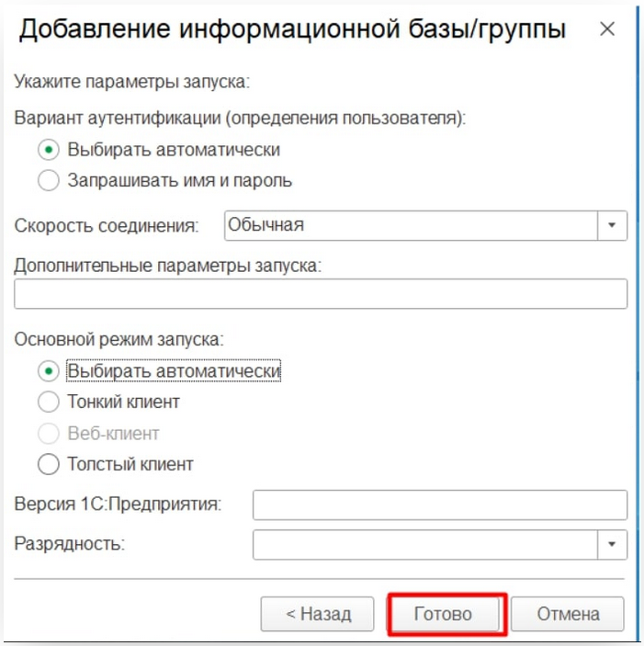644x646 pixels.
Task: Click inside the Разрядность combo box field
Action: point(425,544)
